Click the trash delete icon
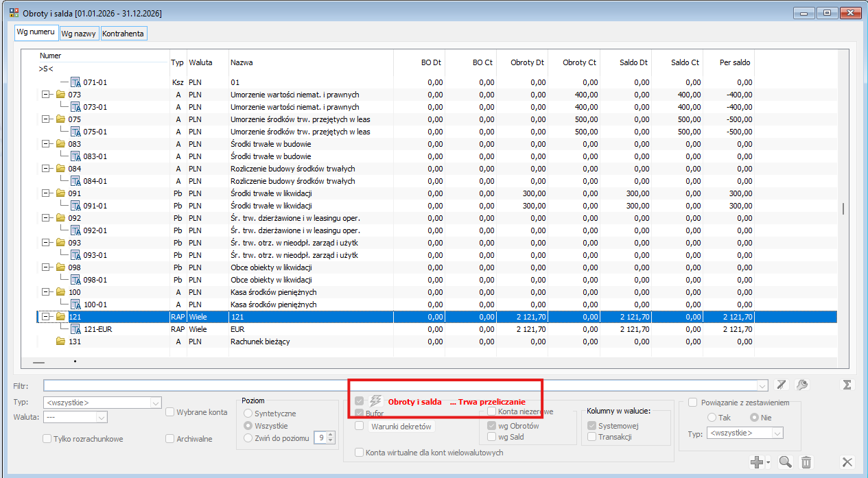Image resolution: width=868 pixels, height=478 pixels. click(x=807, y=462)
